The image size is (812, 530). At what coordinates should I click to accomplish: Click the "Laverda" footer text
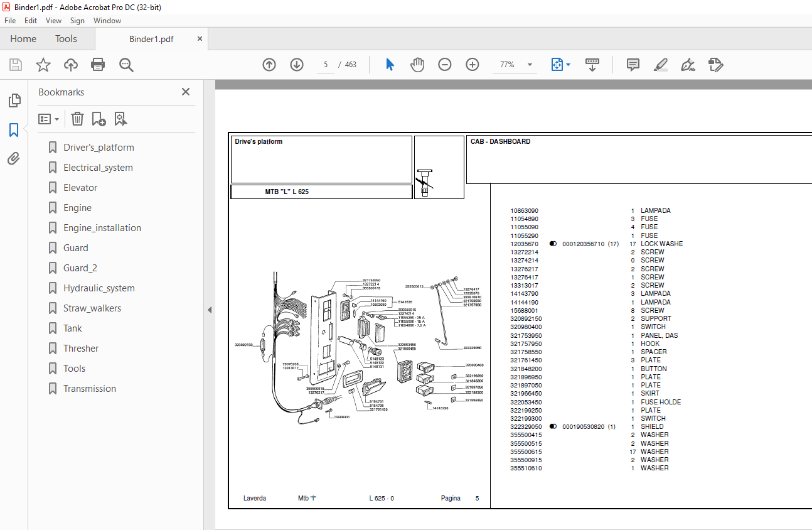(255, 499)
